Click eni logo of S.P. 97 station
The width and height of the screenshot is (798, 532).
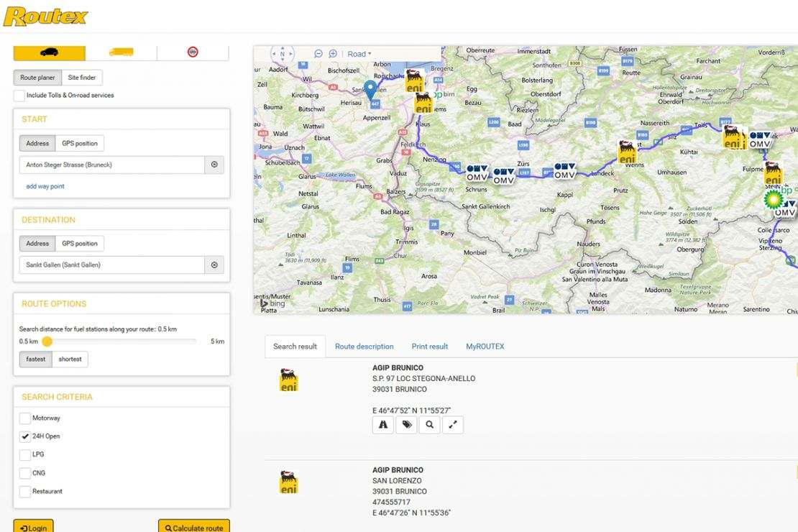click(288, 380)
